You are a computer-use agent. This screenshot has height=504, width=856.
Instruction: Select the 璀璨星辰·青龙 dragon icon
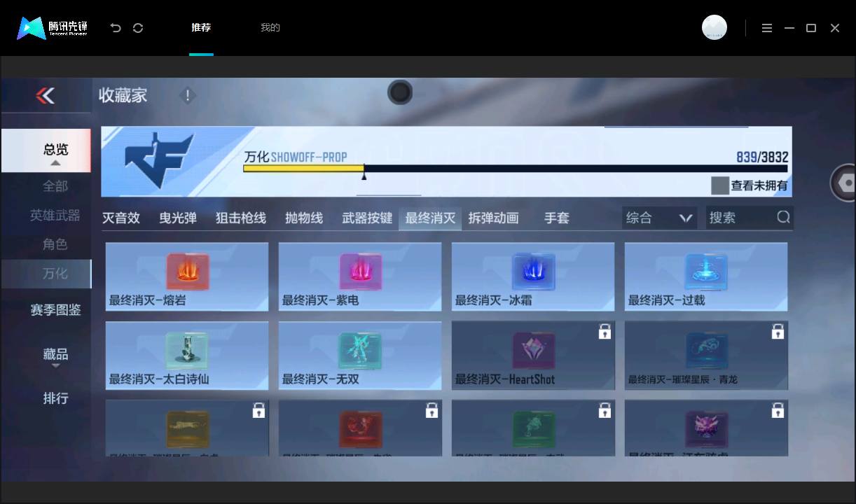(706, 351)
